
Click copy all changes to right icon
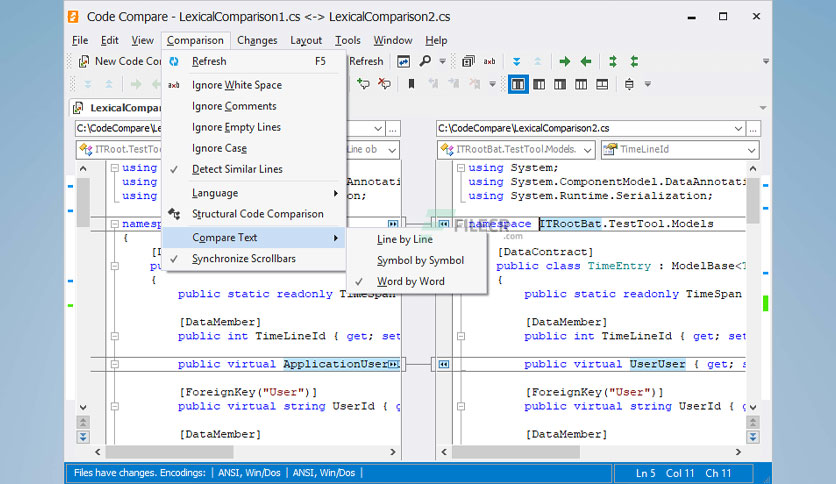(613, 62)
